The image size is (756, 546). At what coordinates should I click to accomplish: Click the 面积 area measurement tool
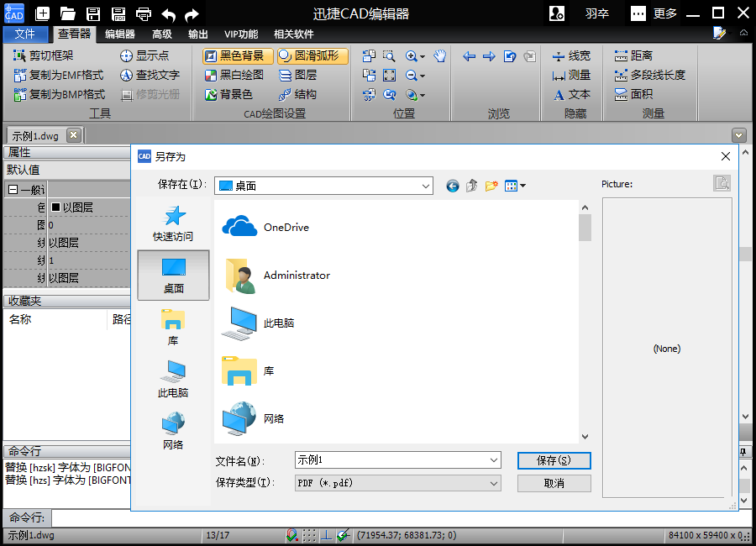[x=633, y=95]
